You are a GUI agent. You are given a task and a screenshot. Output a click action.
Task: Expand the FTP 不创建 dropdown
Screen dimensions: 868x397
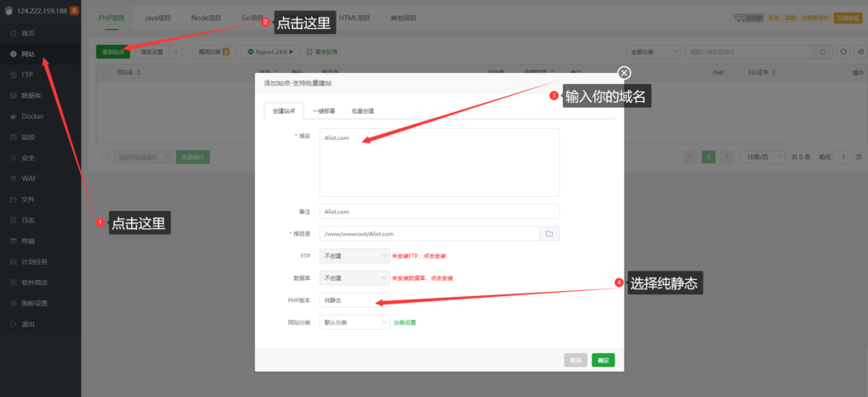point(354,255)
